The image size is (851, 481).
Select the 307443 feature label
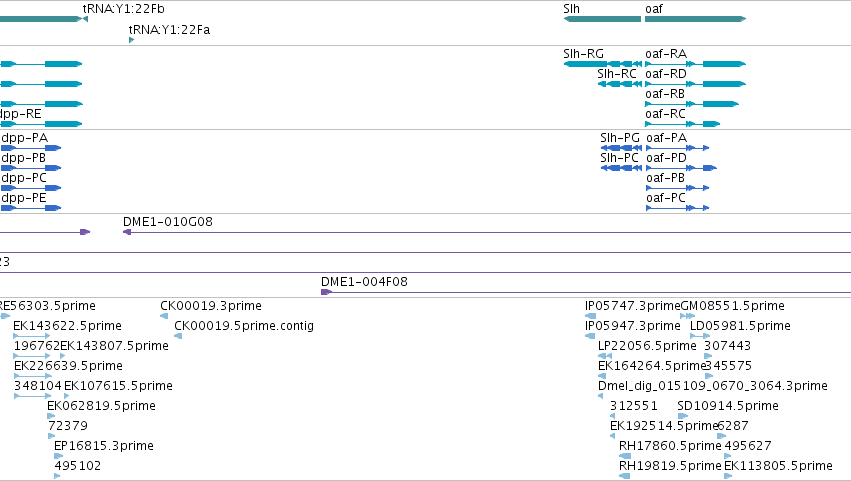pyautogui.click(x=727, y=346)
